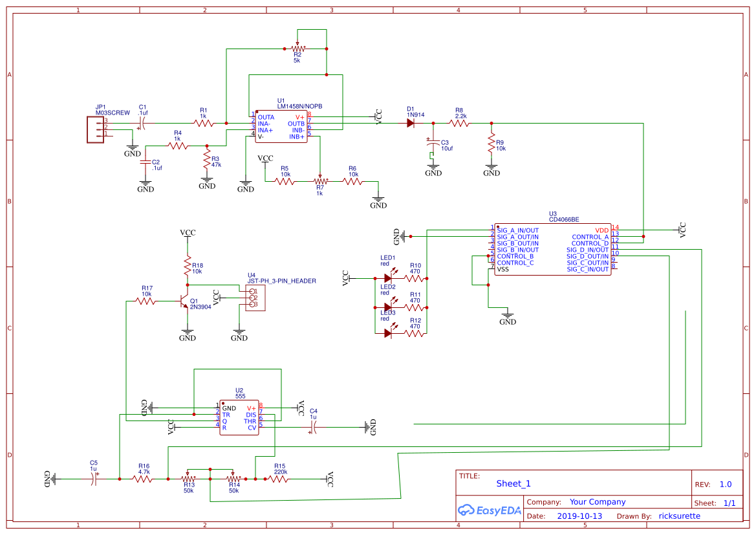Click the 555 timer chip U2

point(239,417)
